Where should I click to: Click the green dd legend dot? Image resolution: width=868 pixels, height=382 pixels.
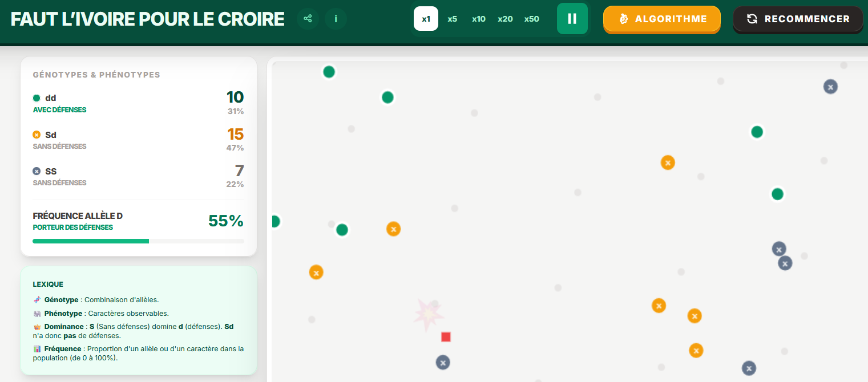point(37,98)
